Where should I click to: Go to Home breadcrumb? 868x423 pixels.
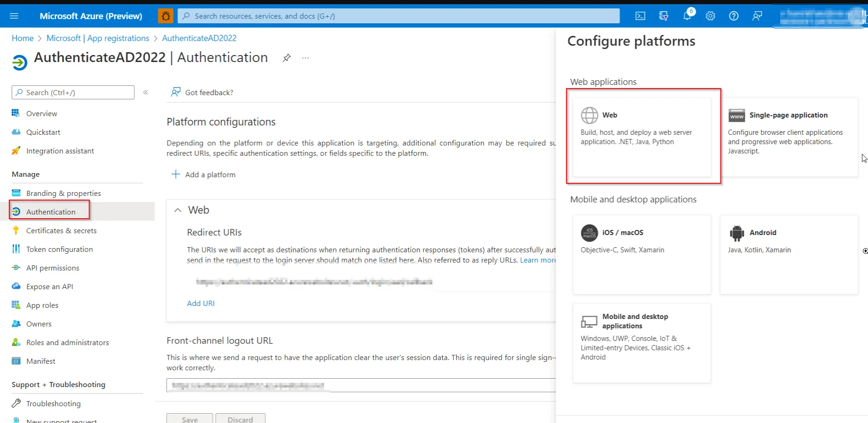[x=22, y=38]
